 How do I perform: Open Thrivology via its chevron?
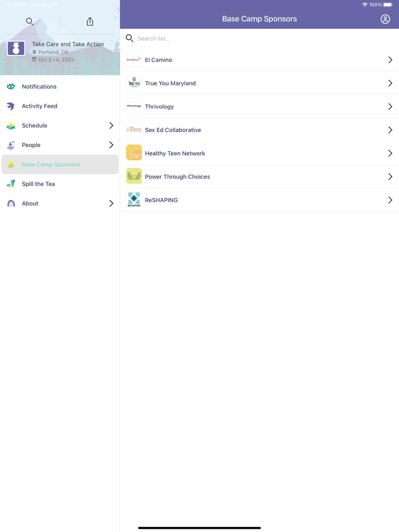click(390, 106)
